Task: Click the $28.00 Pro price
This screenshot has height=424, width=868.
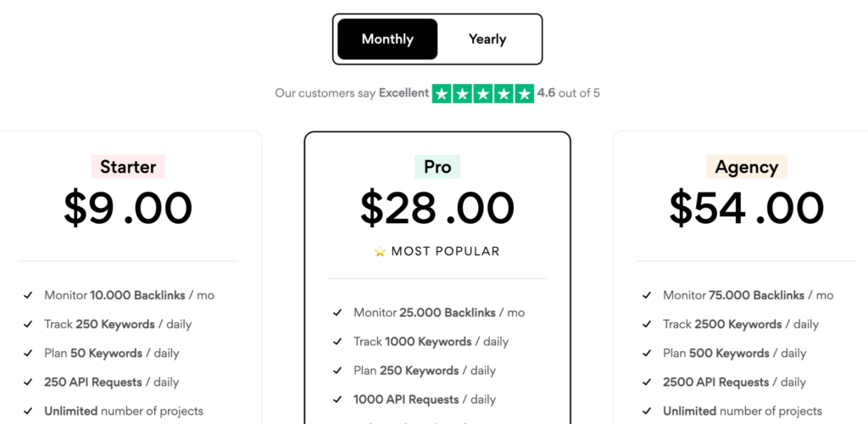Action: [x=437, y=209]
